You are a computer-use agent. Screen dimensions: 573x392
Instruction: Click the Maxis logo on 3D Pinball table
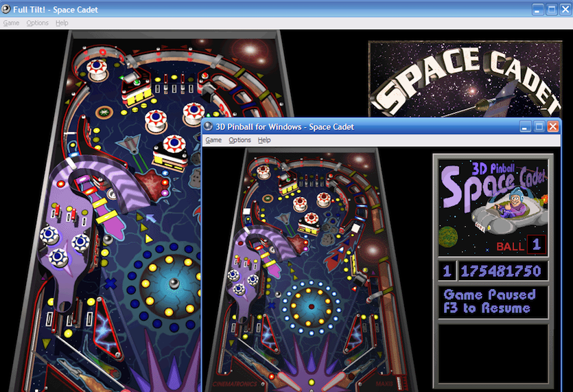384,384
